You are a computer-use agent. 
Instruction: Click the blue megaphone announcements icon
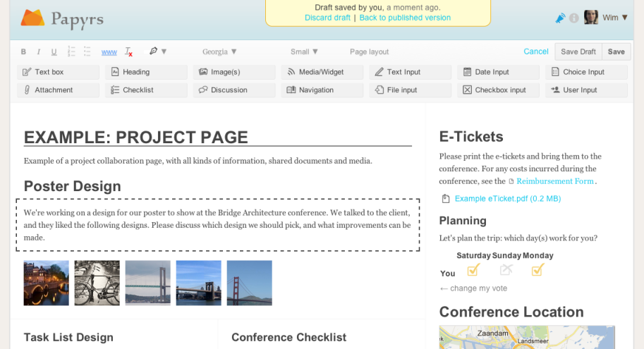[x=561, y=18]
